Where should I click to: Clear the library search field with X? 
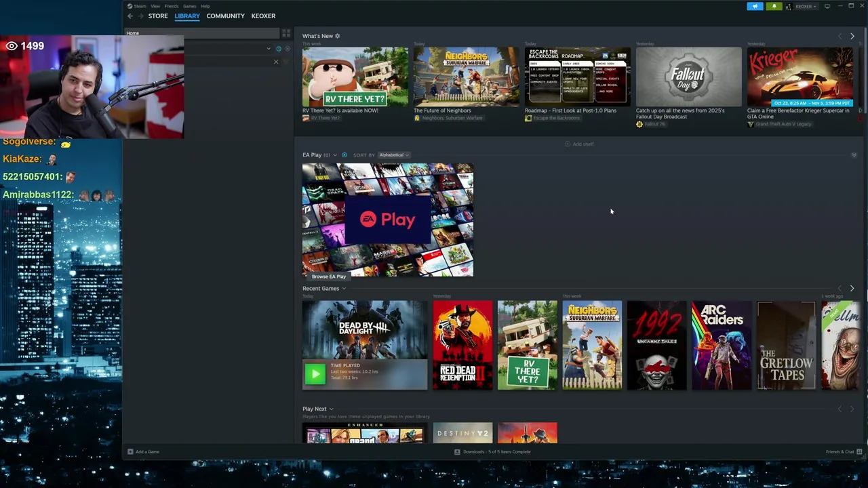tap(276, 62)
